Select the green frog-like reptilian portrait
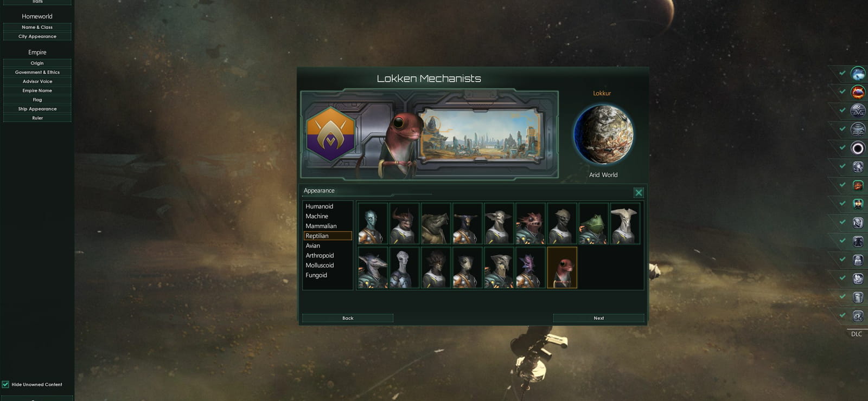This screenshot has height=401, width=868. (x=593, y=224)
